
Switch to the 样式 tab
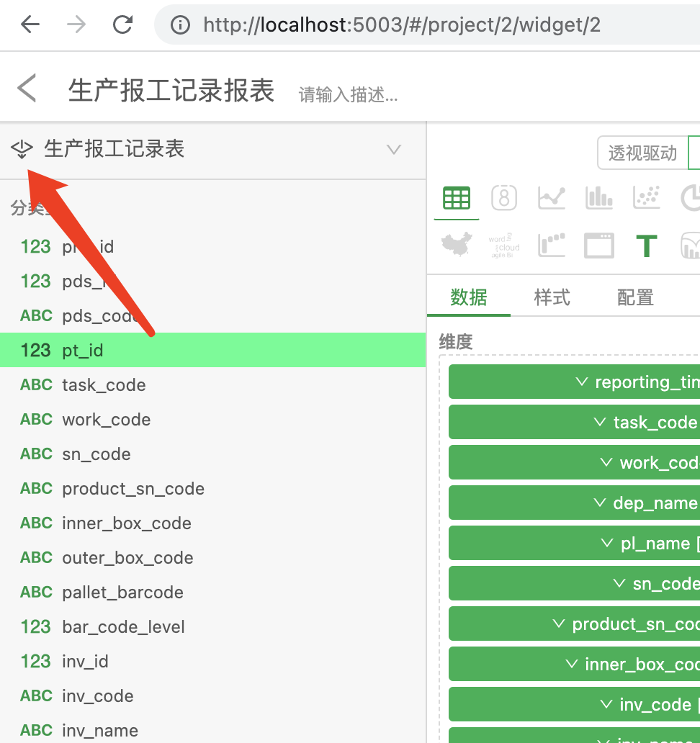(552, 297)
